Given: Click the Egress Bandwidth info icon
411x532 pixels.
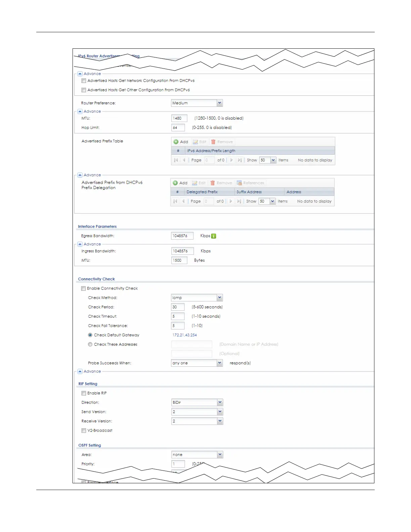Looking at the screenshot, I should click(214, 236).
